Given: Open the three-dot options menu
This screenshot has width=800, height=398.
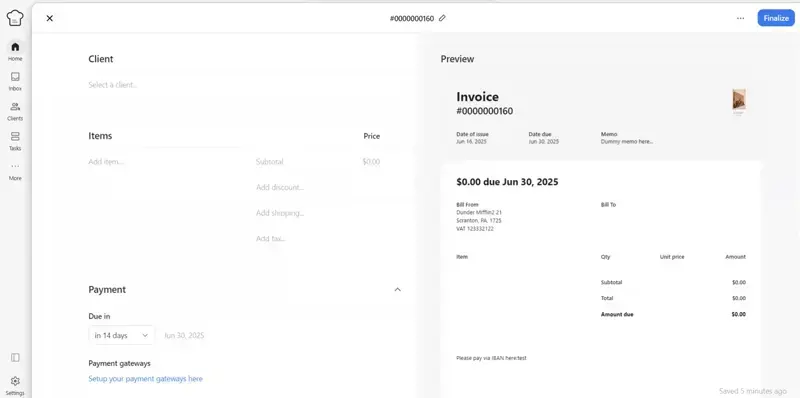Looking at the screenshot, I should pos(740,18).
